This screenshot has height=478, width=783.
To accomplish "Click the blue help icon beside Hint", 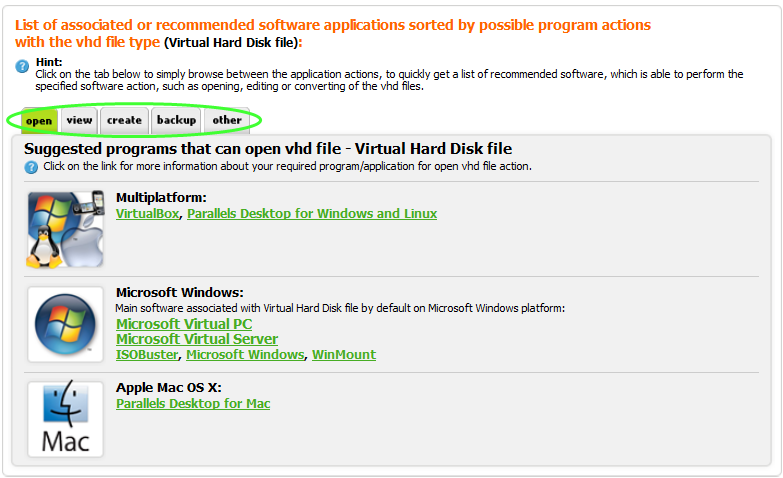I will pyautogui.click(x=22, y=66).
